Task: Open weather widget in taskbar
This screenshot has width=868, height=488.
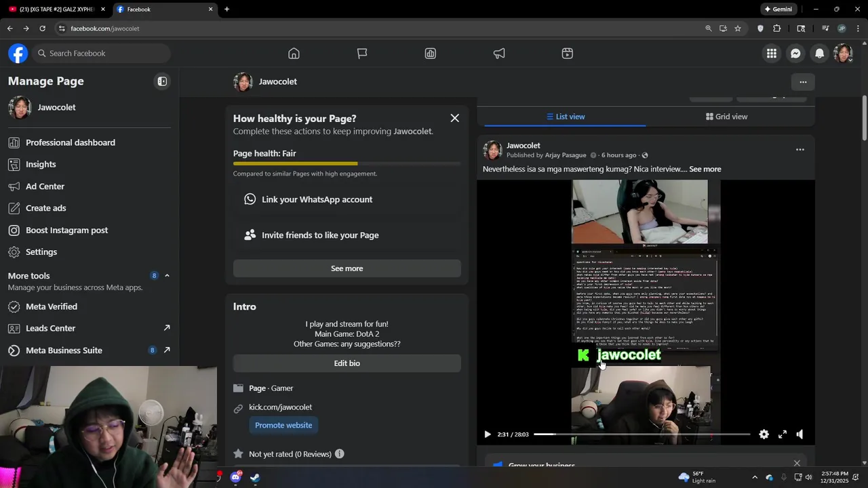Action: click(x=697, y=477)
